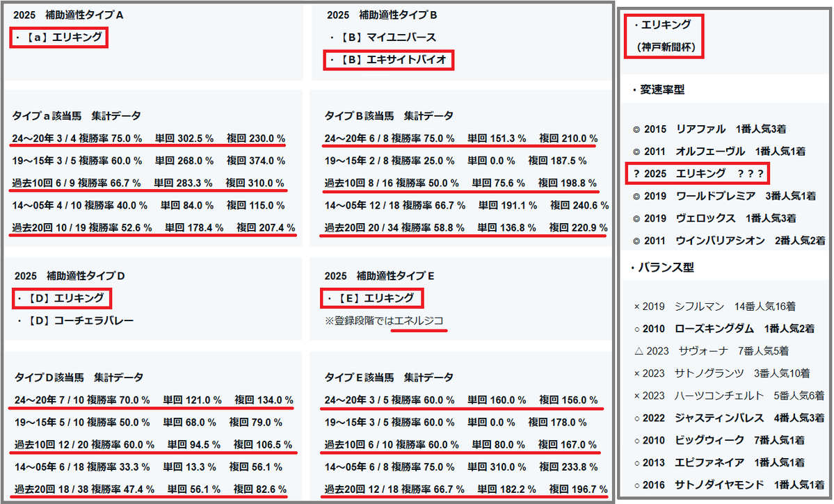Select Type E row 14〜05年 6/8 複勝率 75.0%
The height and width of the screenshot is (504, 834).
coord(461,466)
